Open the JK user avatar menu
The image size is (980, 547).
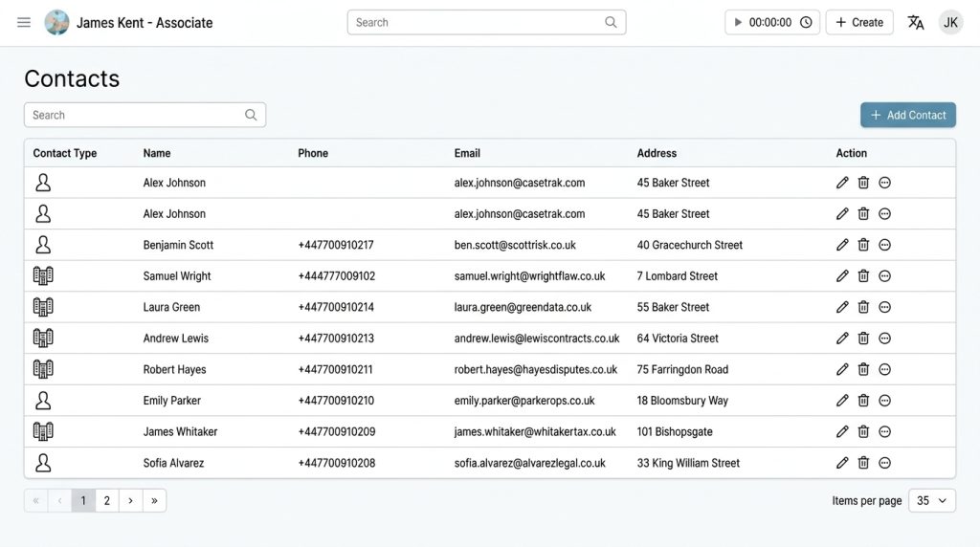[x=950, y=22]
